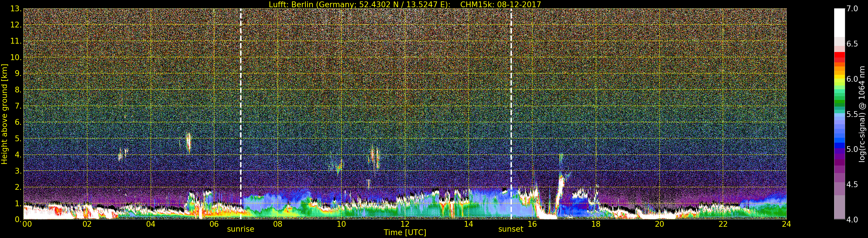The width and height of the screenshot is (868, 238).
Task: Click the '06' time tick label
Action: 214,224
